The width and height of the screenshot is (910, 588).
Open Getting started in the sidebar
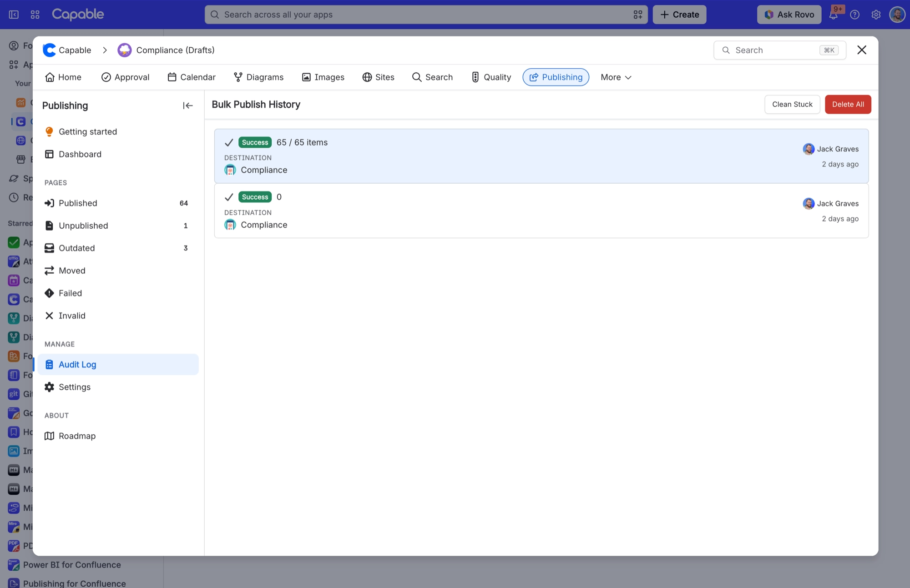tap(118, 131)
